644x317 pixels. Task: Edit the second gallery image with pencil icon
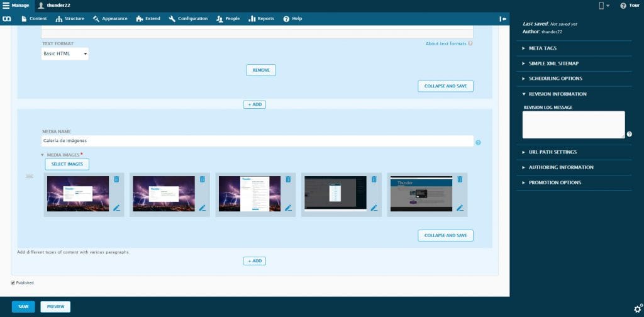(202, 208)
